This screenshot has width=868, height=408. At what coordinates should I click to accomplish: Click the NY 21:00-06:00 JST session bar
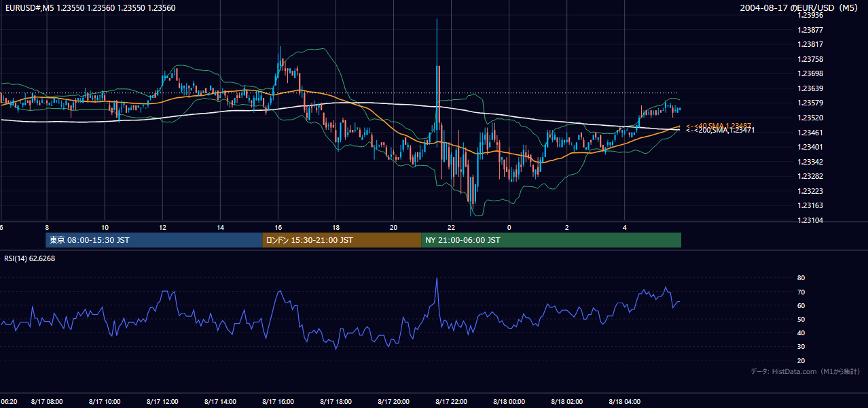click(x=551, y=240)
